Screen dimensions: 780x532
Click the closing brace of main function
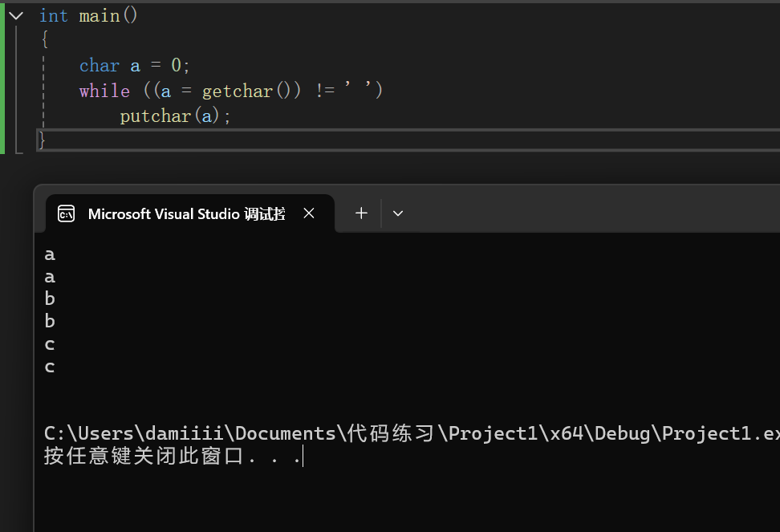pyautogui.click(x=42, y=140)
